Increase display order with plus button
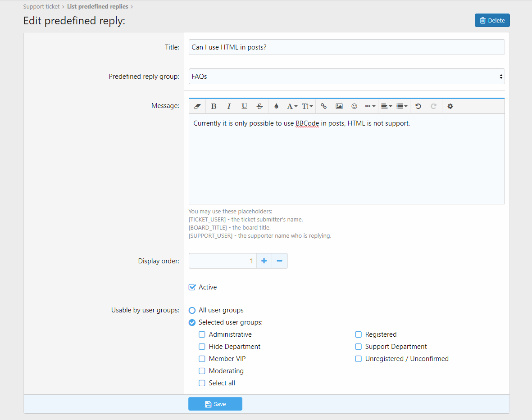532x420 pixels. (x=264, y=261)
